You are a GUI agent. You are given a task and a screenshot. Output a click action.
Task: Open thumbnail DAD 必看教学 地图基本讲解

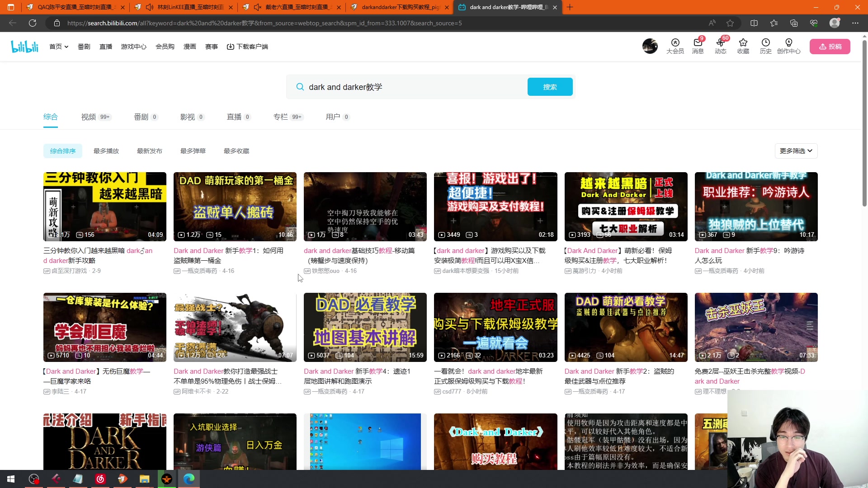tap(365, 327)
